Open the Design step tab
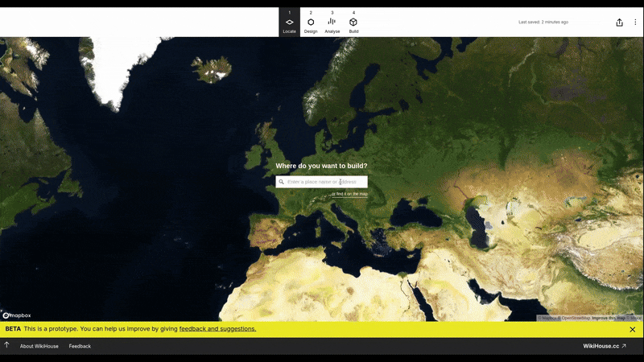This screenshot has height=362, width=644. (311, 23)
